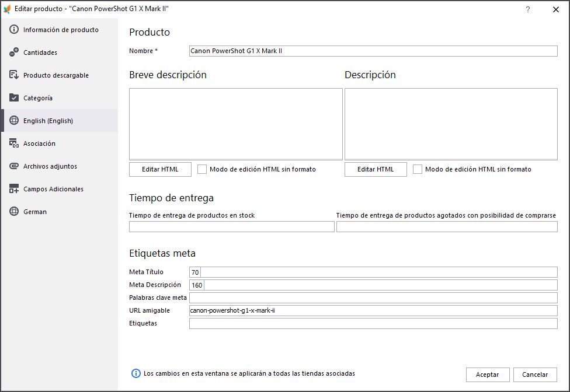Click the blue info icon beside changes notice
This screenshot has width=570, height=392.
click(x=136, y=373)
